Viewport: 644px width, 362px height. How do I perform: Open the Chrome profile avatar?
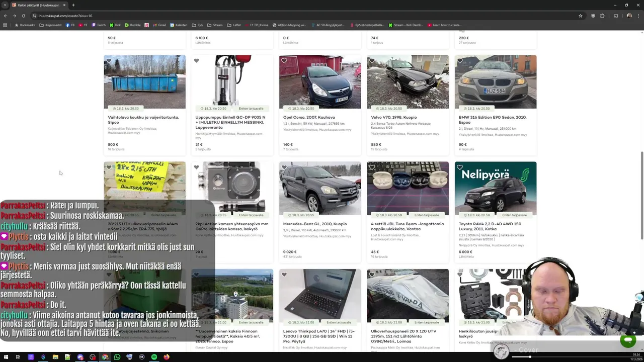coord(629,16)
